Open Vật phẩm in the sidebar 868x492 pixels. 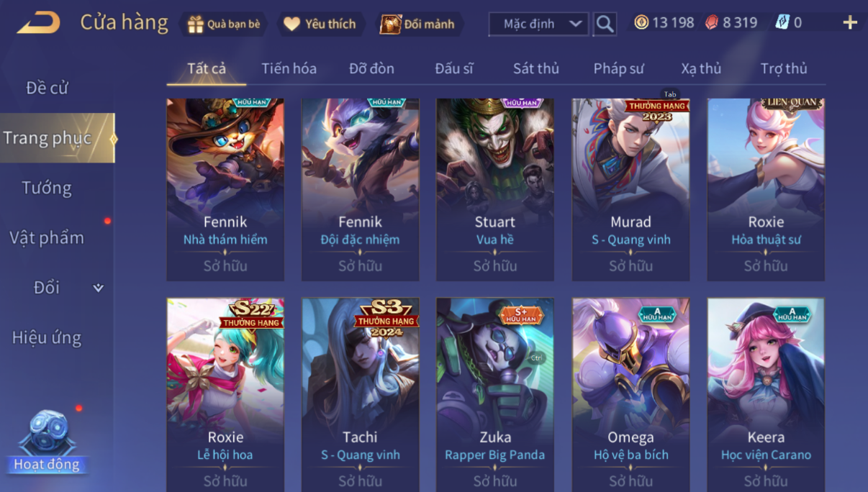click(x=47, y=237)
